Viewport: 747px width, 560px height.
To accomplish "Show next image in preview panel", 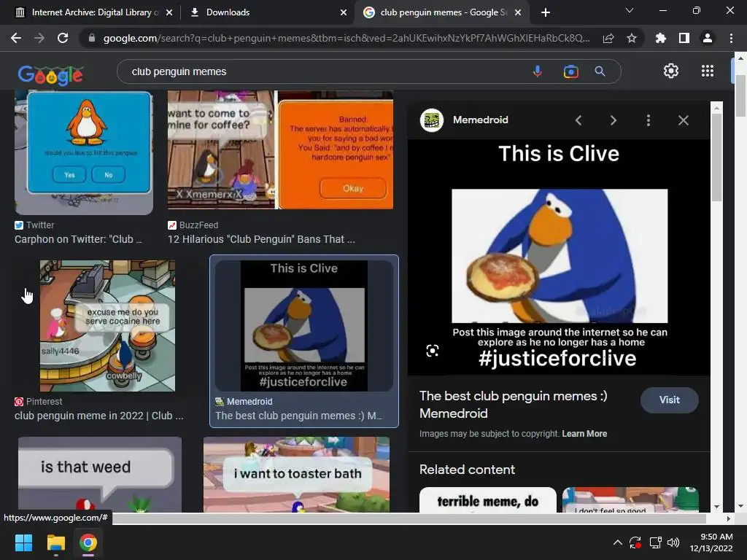I will [x=613, y=120].
